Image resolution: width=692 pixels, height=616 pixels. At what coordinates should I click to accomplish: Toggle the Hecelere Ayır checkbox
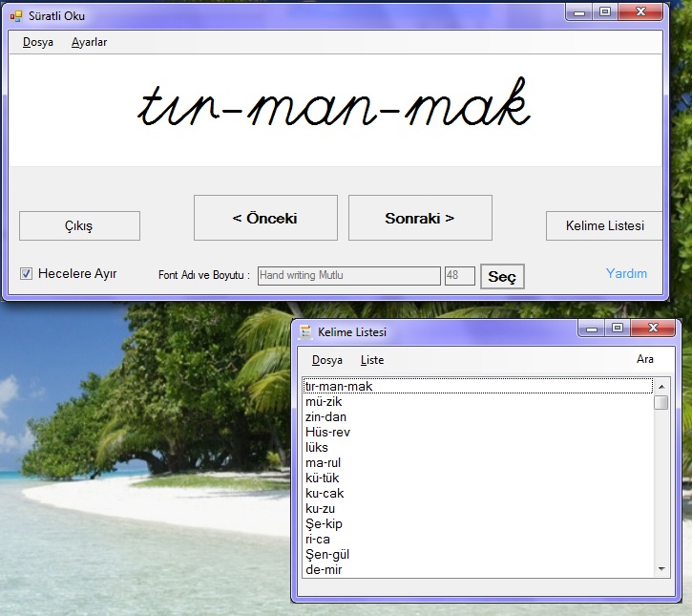(x=27, y=274)
